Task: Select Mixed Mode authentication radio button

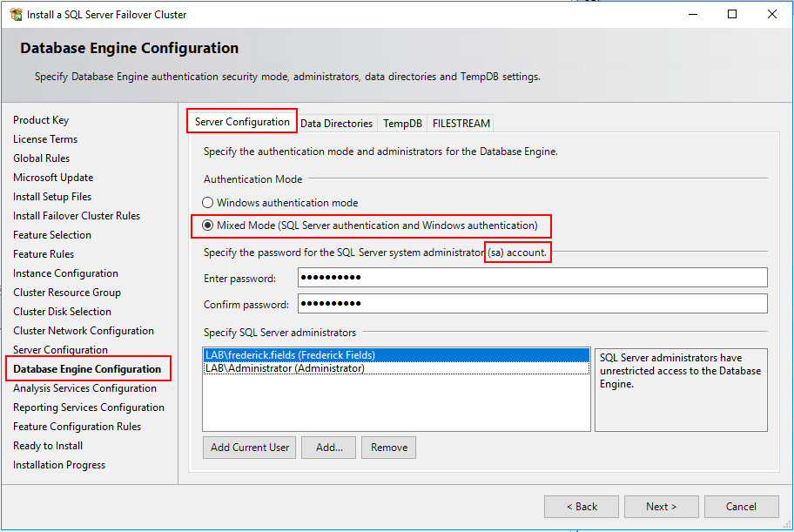Action: coord(207,226)
